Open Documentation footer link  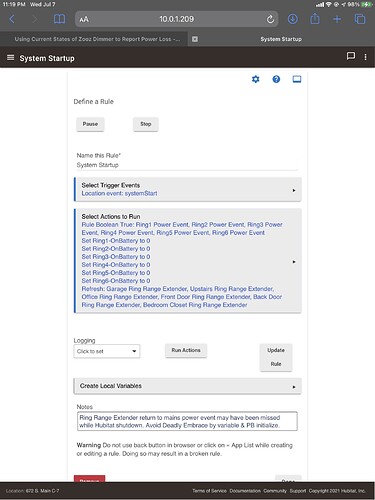click(245, 491)
